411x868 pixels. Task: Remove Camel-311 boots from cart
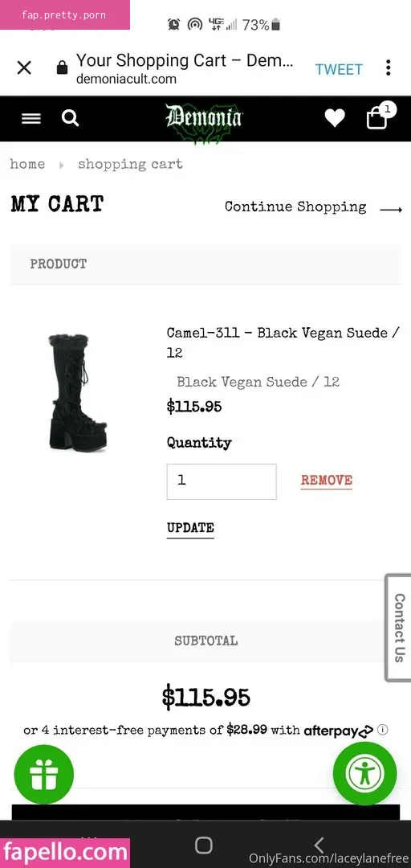[327, 481]
